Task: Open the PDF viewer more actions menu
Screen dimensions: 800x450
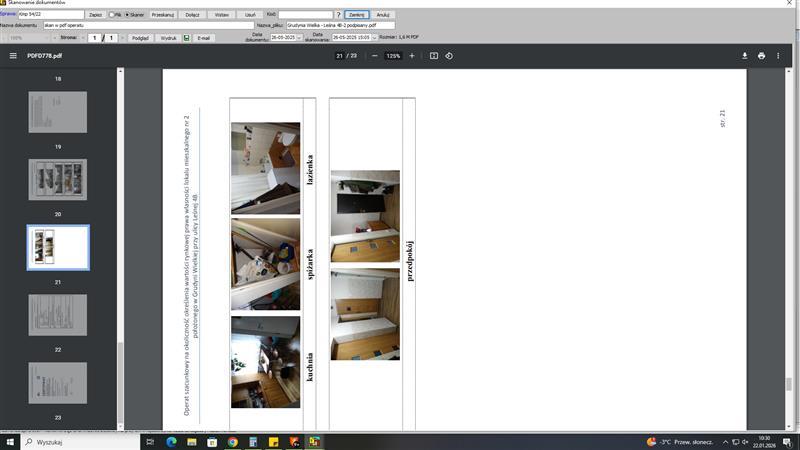Action: coord(778,56)
